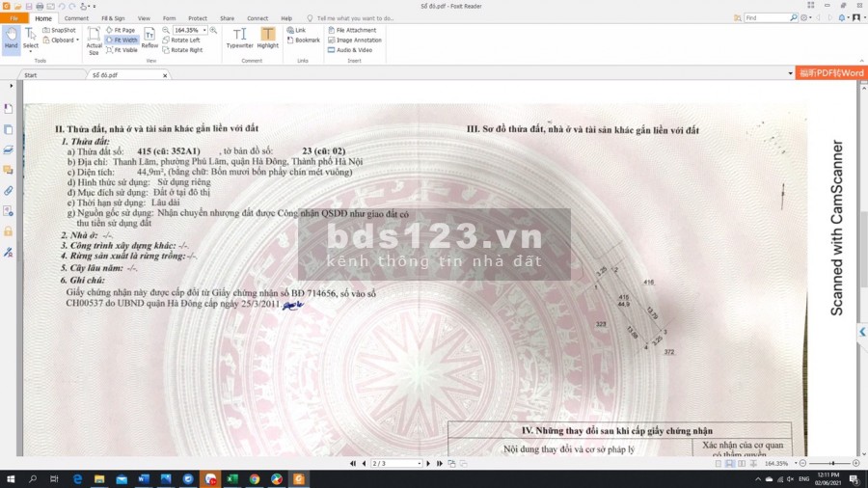
Task: Open Pages thumbnails panel in sidebar
Action: (x=9, y=129)
